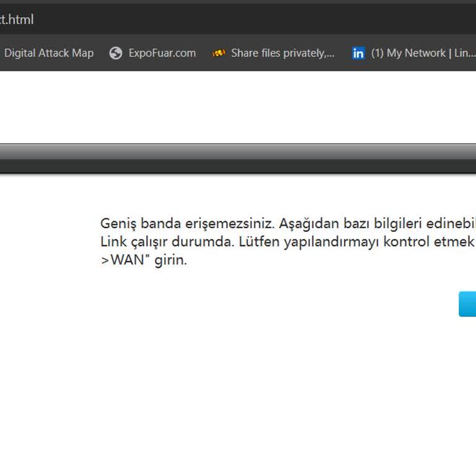The image size is (476, 476).
Task: Open the Digital Attack Map bookmark
Action: pyautogui.click(x=48, y=53)
